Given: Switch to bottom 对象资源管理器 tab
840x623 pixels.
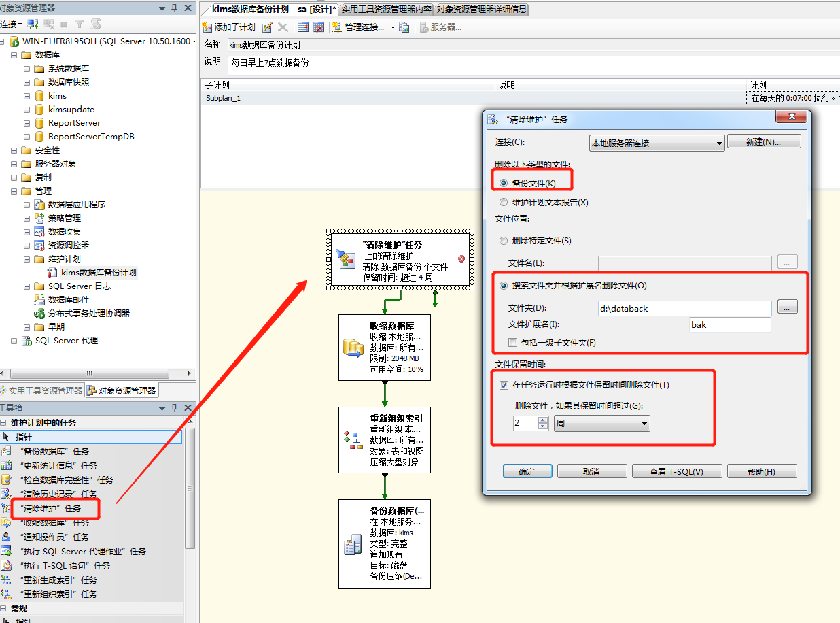Looking at the screenshot, I should 122,390.
